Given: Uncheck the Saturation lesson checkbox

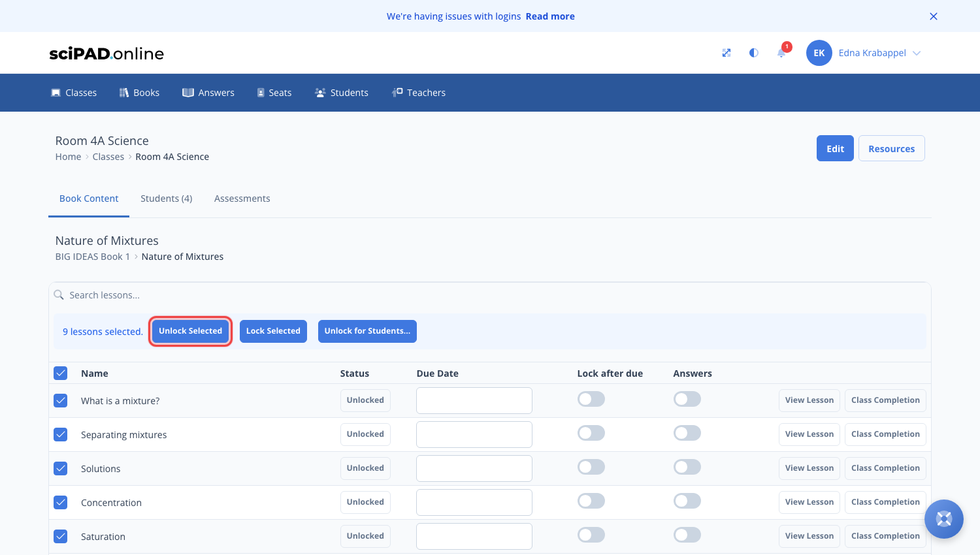Looking at the screenshot, I should 61,536.
